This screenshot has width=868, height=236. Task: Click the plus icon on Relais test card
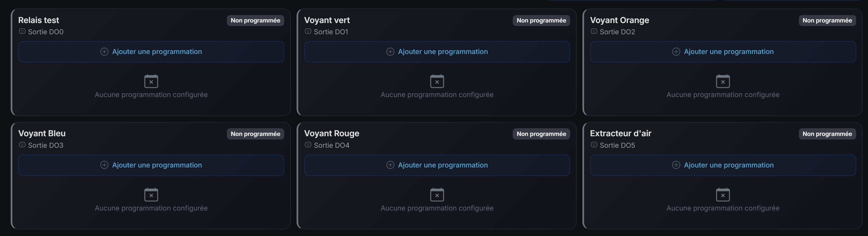pos(104,52)
